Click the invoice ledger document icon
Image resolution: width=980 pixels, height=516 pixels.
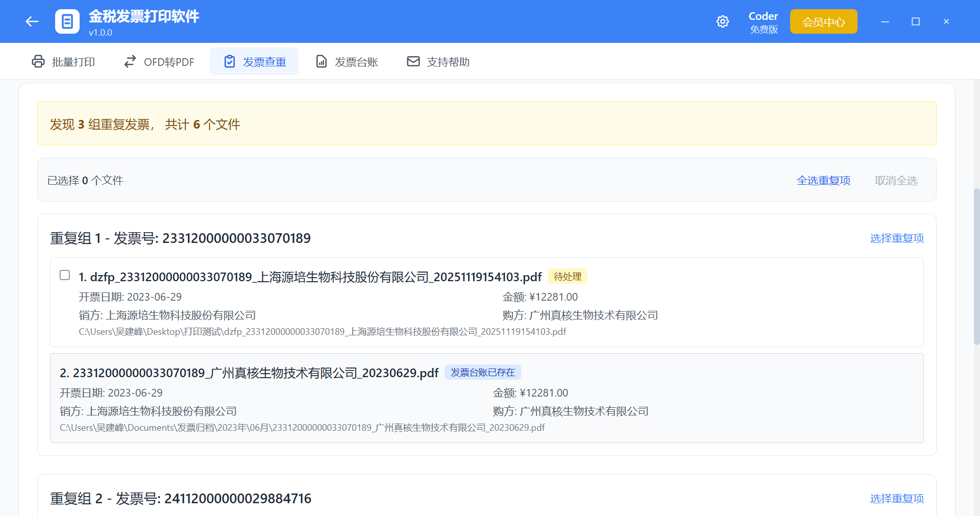click(322, 62)
